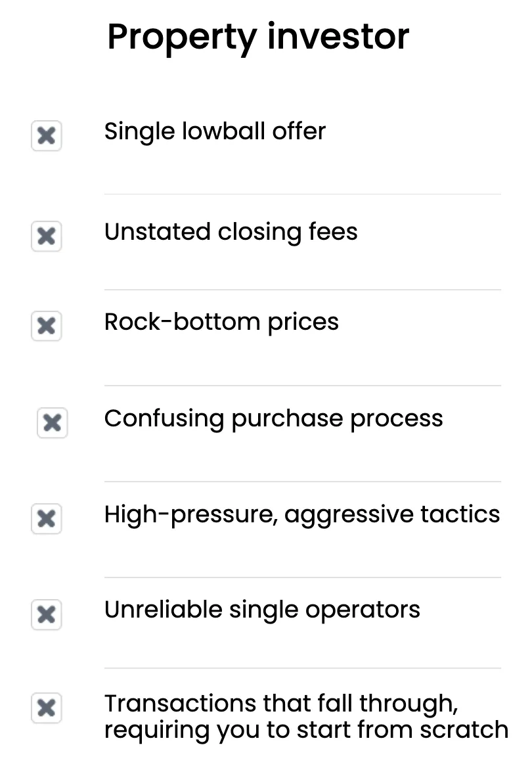This screenshot has width=532, height=770.
Task: Click the X icon beside Transactions that fall through
Action: click(46, 708)
